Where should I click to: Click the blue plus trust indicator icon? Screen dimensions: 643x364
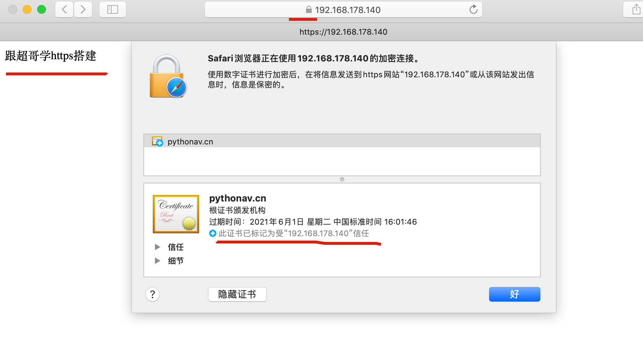click(x=213, y=233)
